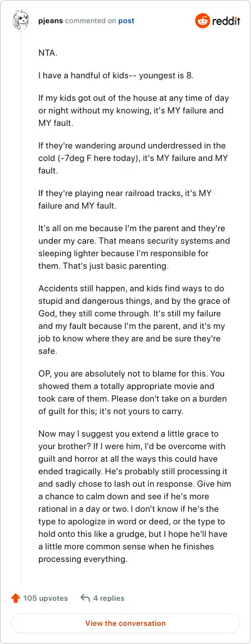Select the 105 upvotes count
The width and height of the screenshot is (251, 644).
pos(45,598)
